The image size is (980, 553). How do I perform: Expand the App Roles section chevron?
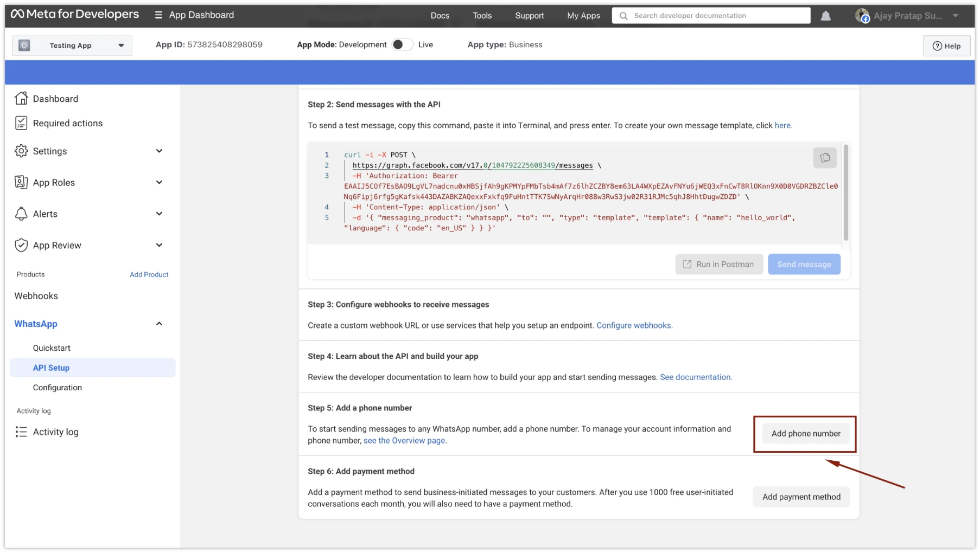(159, 182)
